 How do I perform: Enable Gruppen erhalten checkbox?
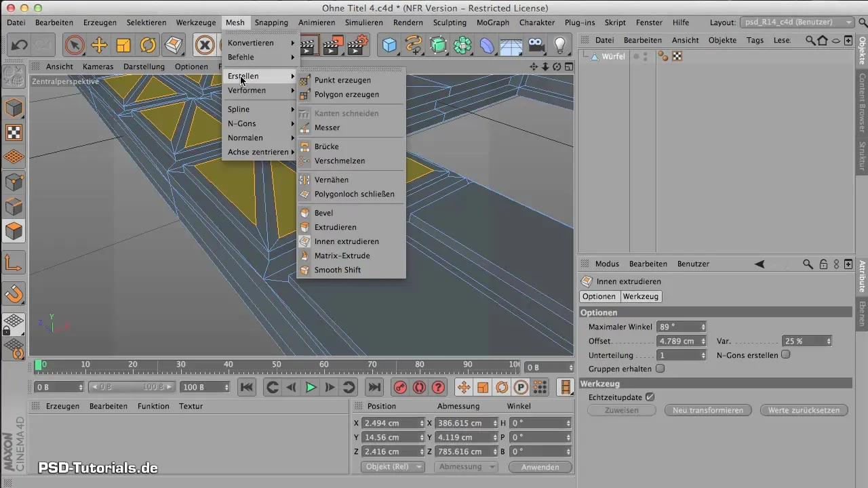point(660,369)
